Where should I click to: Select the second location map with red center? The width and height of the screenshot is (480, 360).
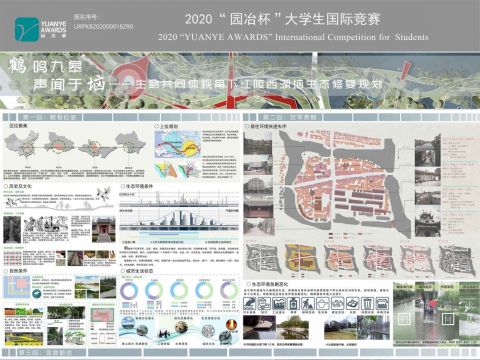(x=59, y=145)
